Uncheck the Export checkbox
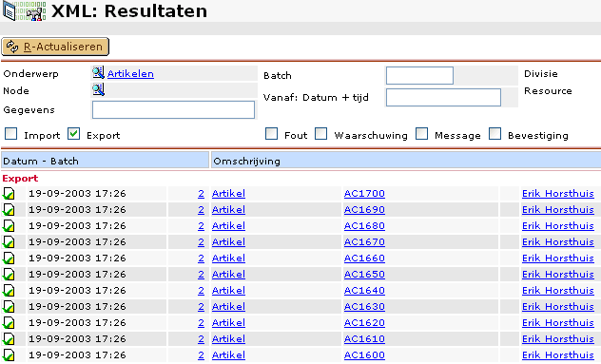 (x=73, y=134)
